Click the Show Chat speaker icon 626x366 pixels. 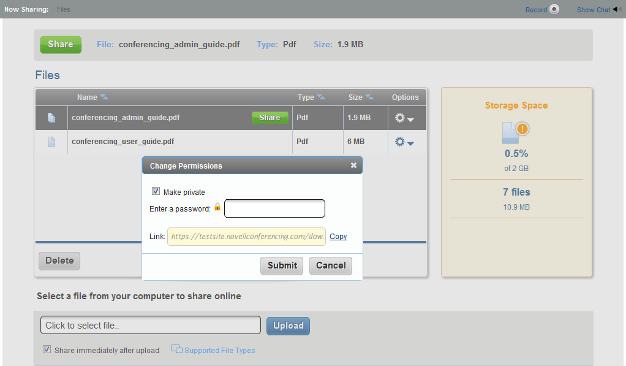click(x=617, y=9)
